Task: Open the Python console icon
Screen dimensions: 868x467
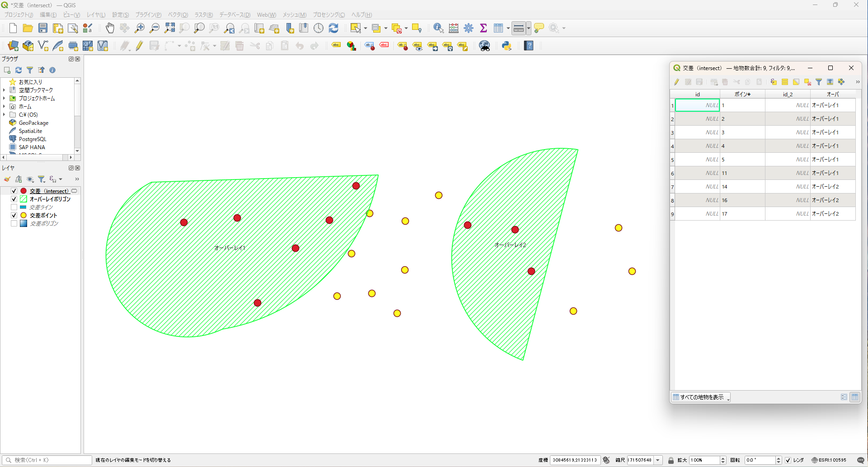Action: pyautogui.click(x=507, y=46)
